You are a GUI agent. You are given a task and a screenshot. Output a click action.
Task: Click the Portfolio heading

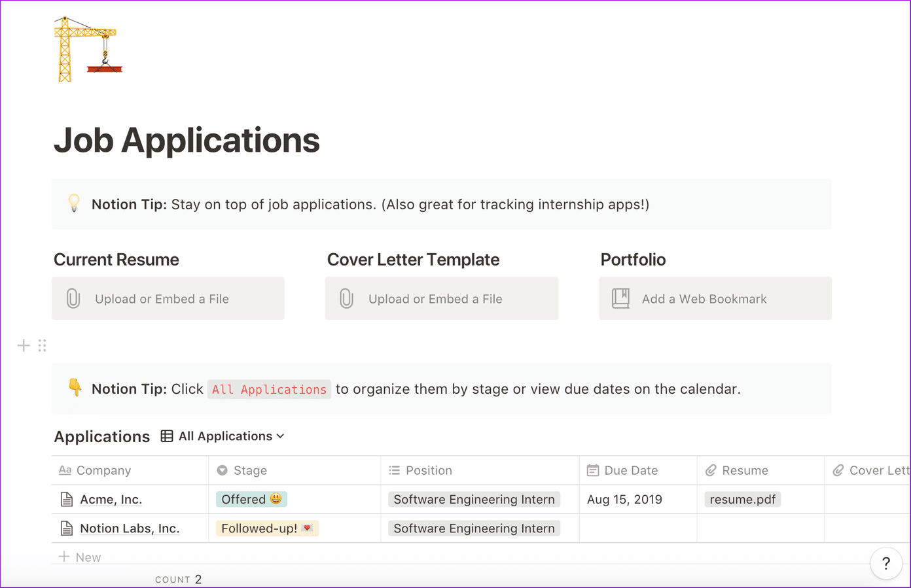[x=633, y=260]
